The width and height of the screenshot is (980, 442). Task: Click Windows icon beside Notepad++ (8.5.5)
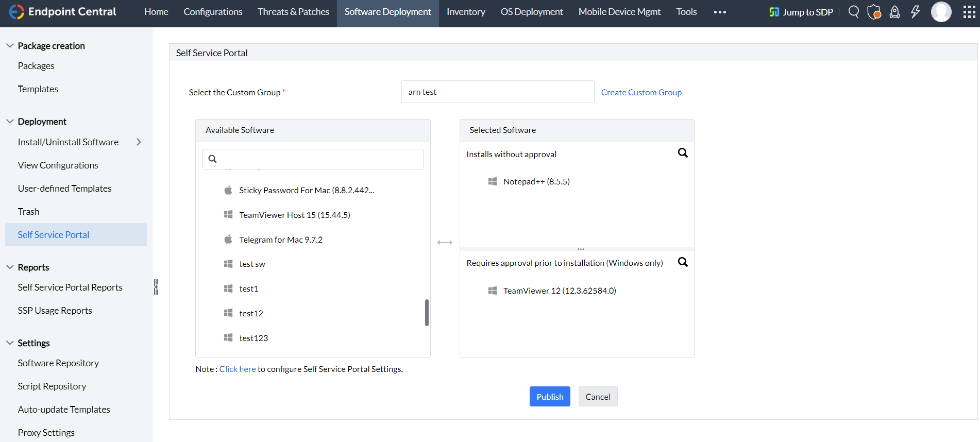[493, 181]
